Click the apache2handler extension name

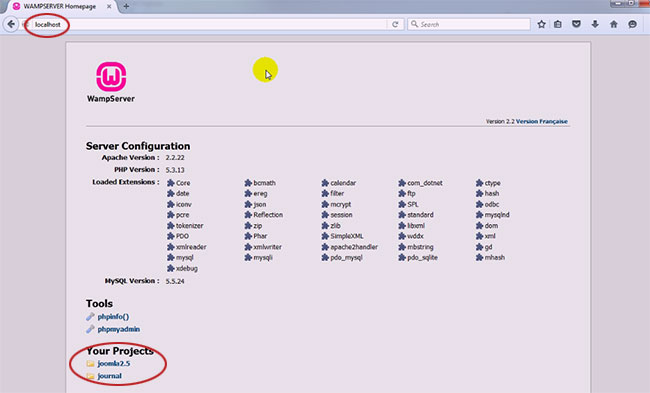354,247
